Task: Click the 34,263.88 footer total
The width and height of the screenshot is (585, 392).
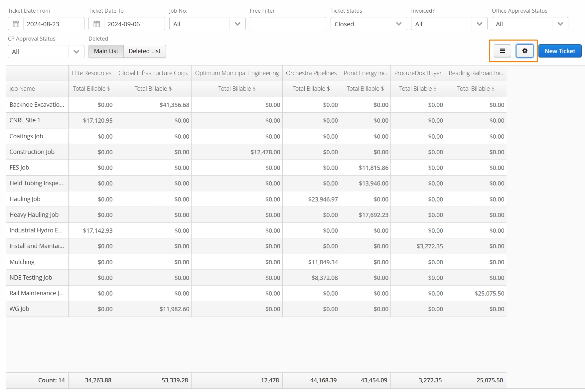Action: click(91, 380)
